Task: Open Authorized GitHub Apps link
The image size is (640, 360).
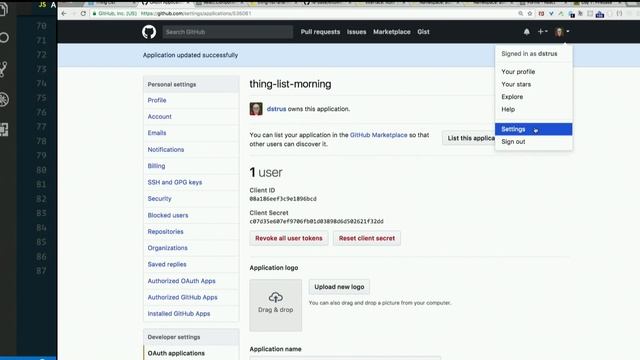Action: tap(182, 297)
